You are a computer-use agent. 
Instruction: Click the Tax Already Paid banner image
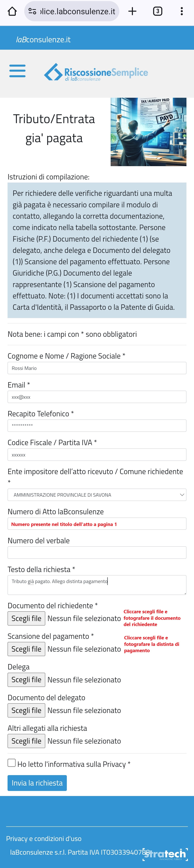[x=148, y=132]
